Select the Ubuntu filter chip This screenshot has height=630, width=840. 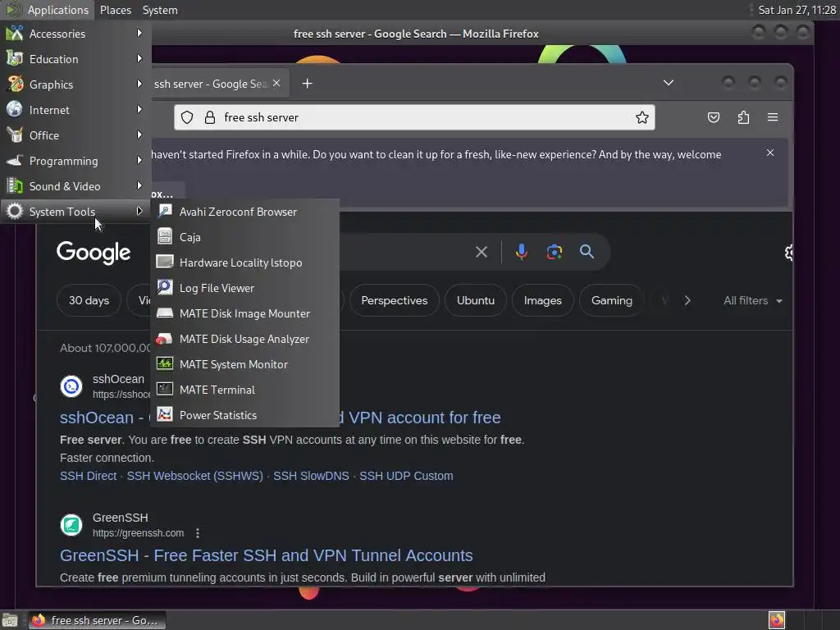[x=476, y=300]
